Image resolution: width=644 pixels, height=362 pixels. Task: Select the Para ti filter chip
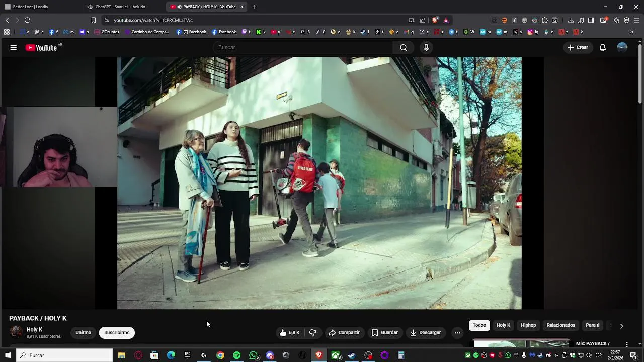(593, 325)
